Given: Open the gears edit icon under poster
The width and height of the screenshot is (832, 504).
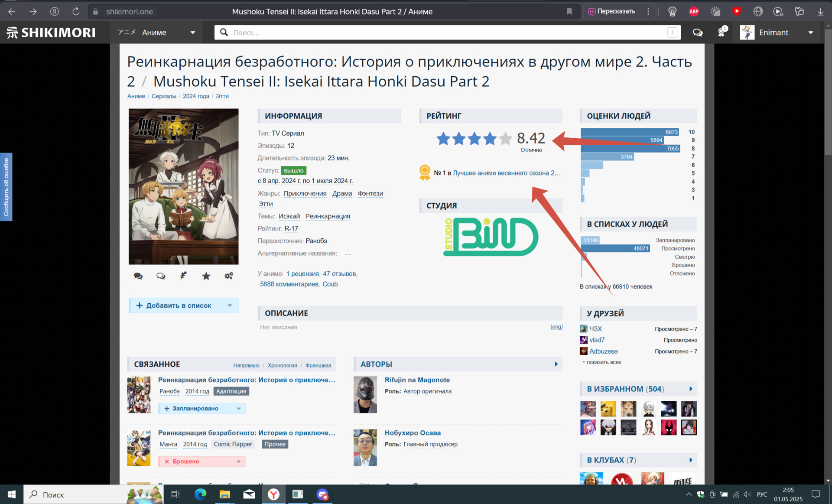Looking at the screenshot, I should (x=229, y=276).
